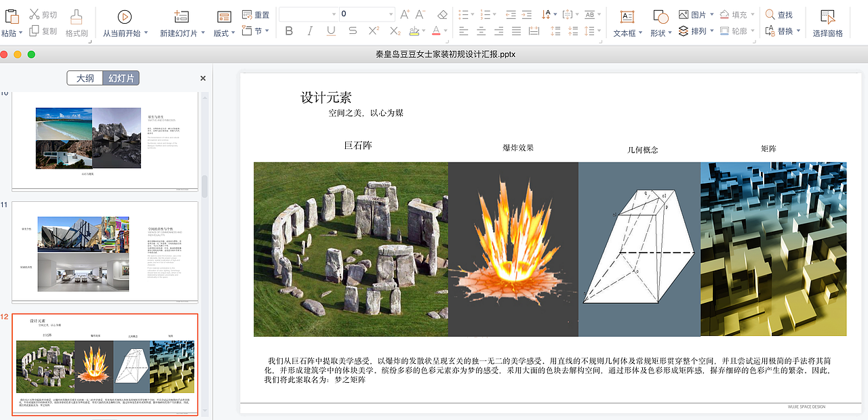Toggle Underline formatting
Image resolution: width=868 pixels, height=420 pixels.
[x=331, y=31]
